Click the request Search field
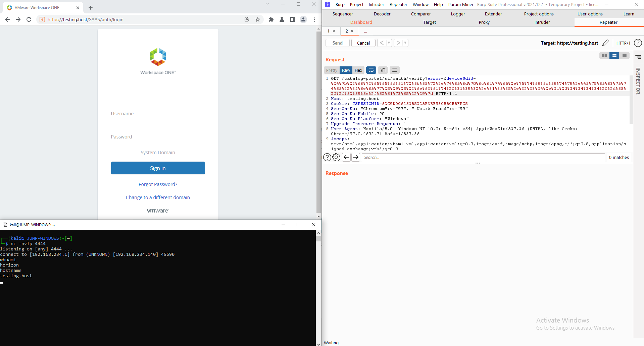 pos(483,157)
